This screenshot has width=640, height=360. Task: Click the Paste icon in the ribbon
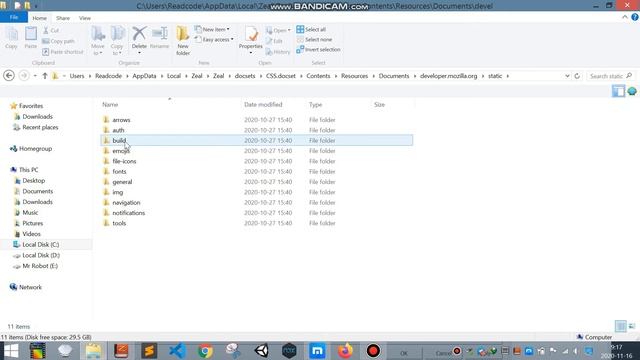click(31, 38)
